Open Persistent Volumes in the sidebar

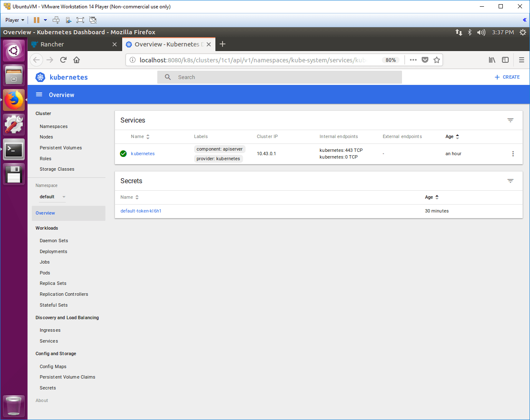pyautogui.click(x=61, y=148)
